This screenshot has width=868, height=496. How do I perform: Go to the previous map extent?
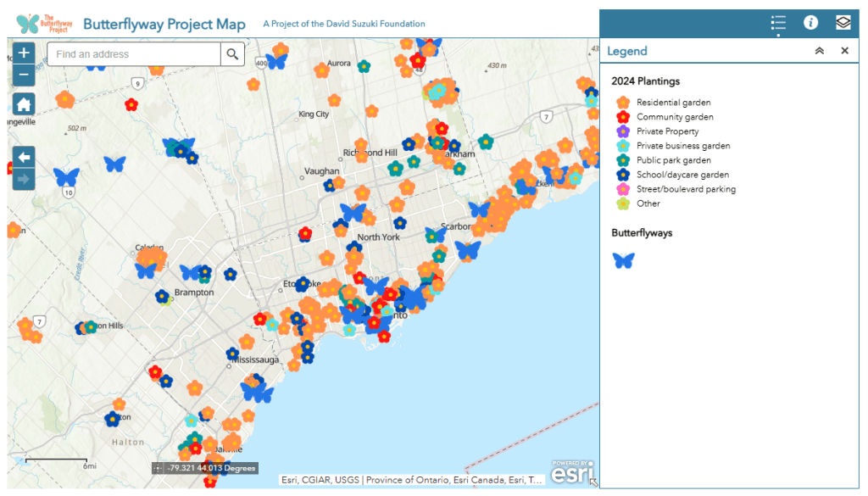coord(24,157)
